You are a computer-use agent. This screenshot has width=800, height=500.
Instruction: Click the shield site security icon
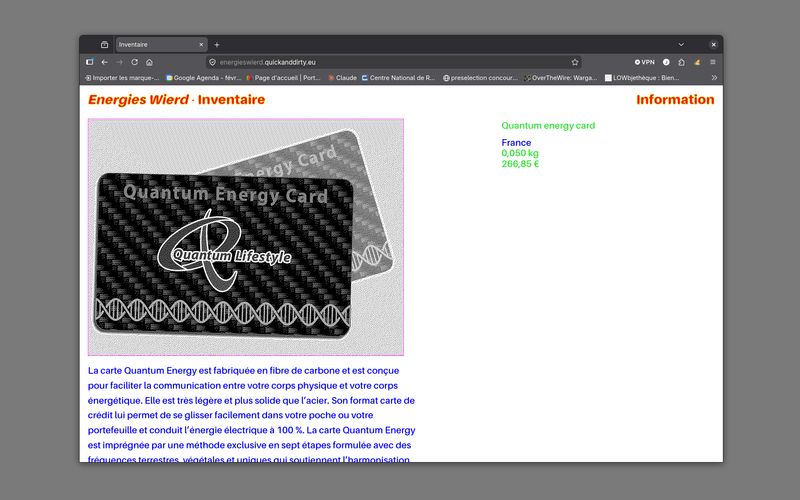212,62
